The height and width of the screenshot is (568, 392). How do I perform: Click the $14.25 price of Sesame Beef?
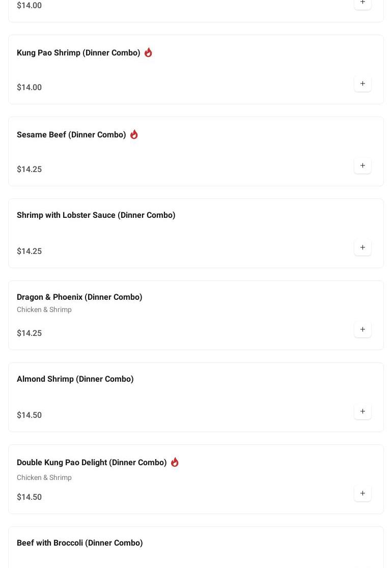tap(30, 169)
